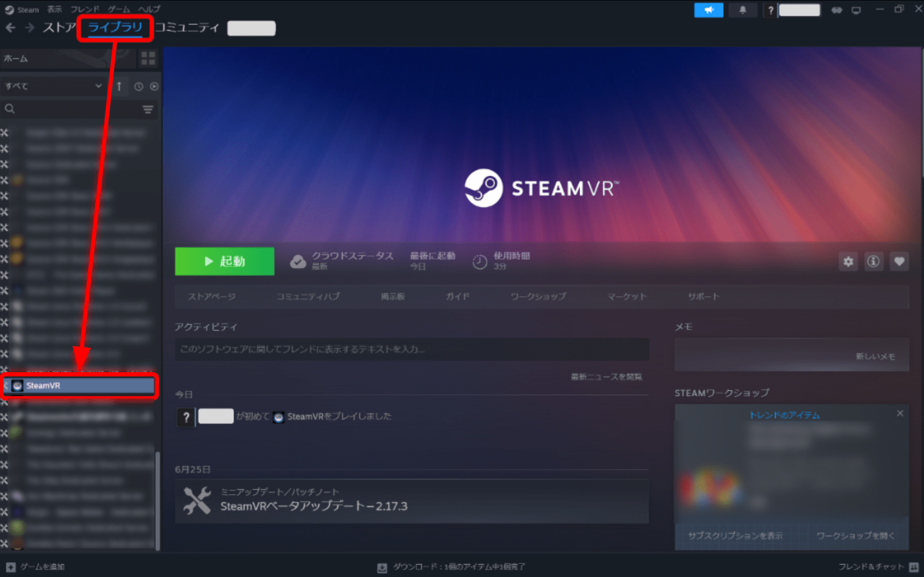Open the フレンド menu
Viewport: 924px width, 577px height.
(85, 10)
